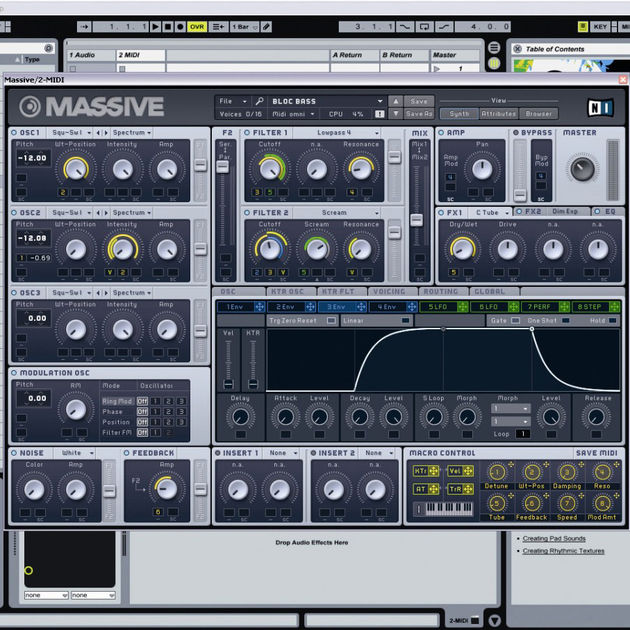
Task: Click the Vel slider in envelope section
Action: 228,383
